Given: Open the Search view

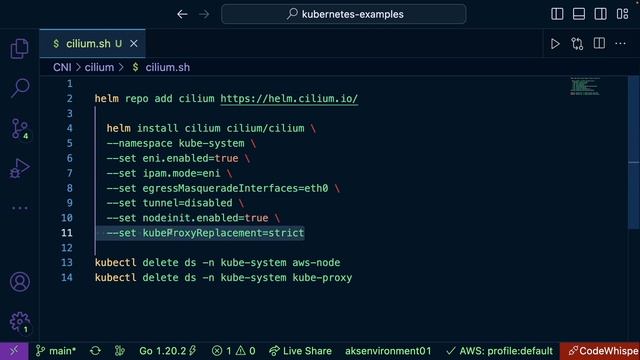Looking at the screenshot, I should [x=20, y=88].
